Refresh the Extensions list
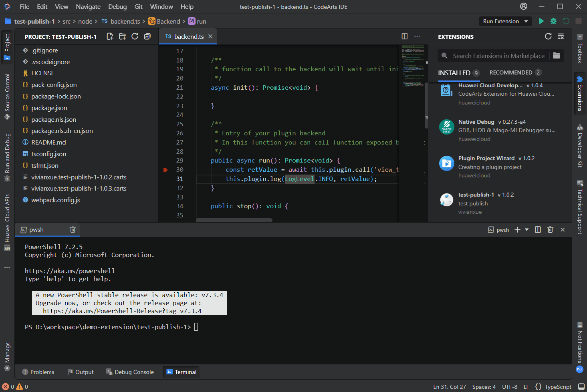 click(548, 36)
